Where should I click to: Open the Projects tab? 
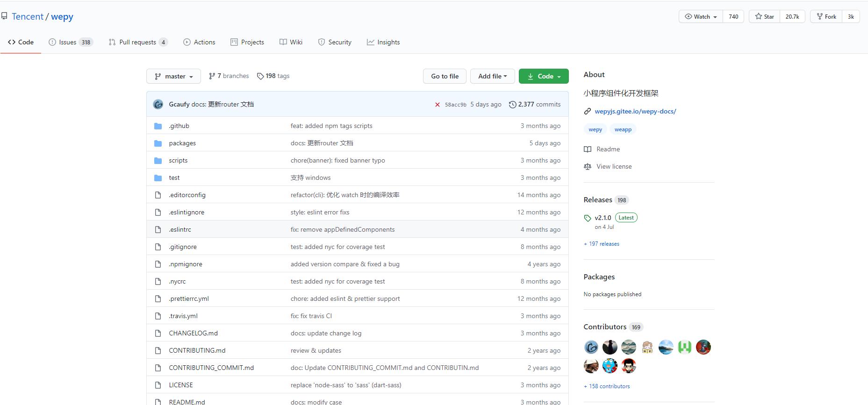(x=247, y=42)
